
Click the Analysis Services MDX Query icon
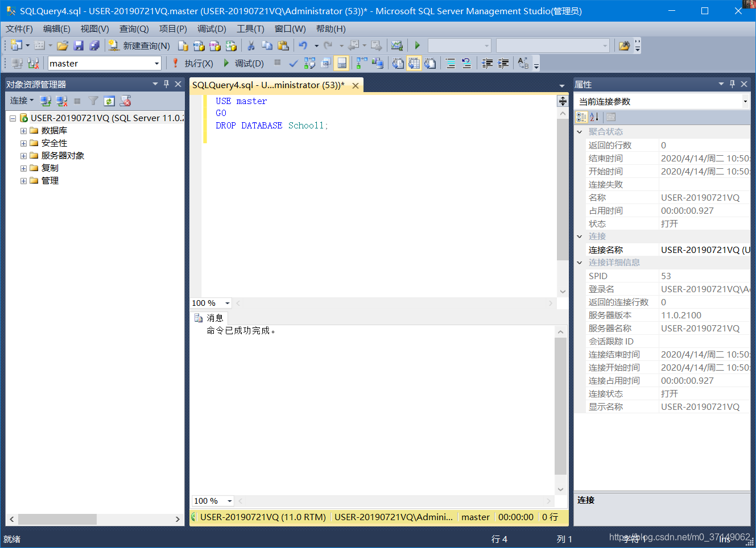(199, 45)
